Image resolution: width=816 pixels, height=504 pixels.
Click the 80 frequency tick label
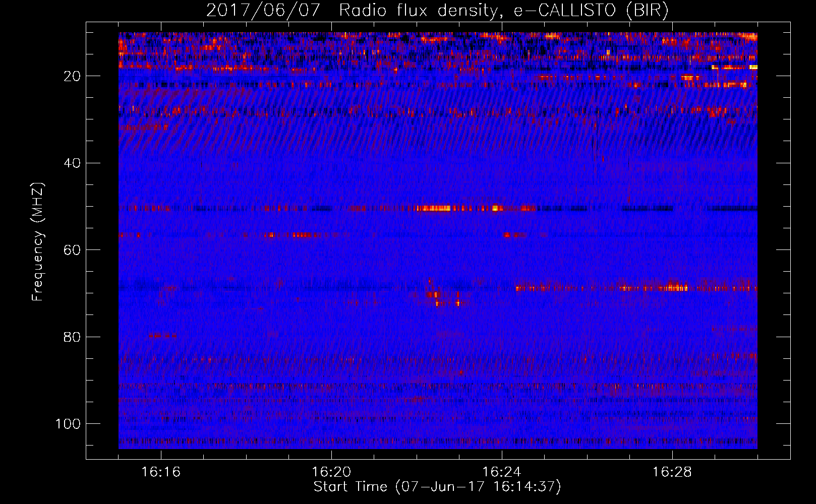[x=73, y=337]
